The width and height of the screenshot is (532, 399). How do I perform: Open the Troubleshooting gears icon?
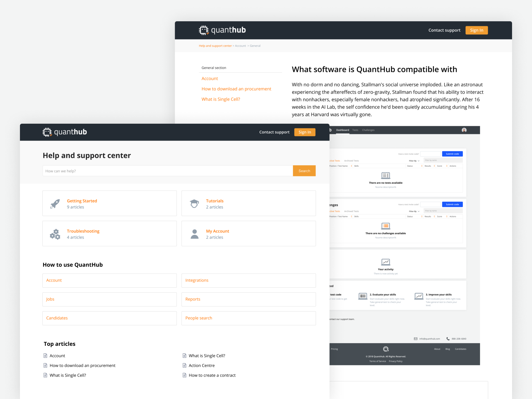[55, 234]
